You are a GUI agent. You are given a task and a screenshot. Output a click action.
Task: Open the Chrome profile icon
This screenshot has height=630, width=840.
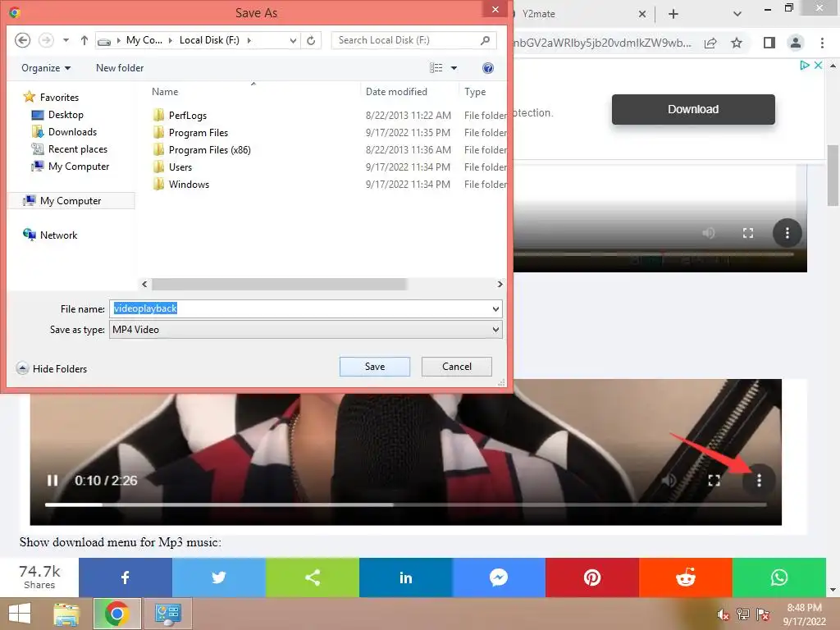point(796,43)
